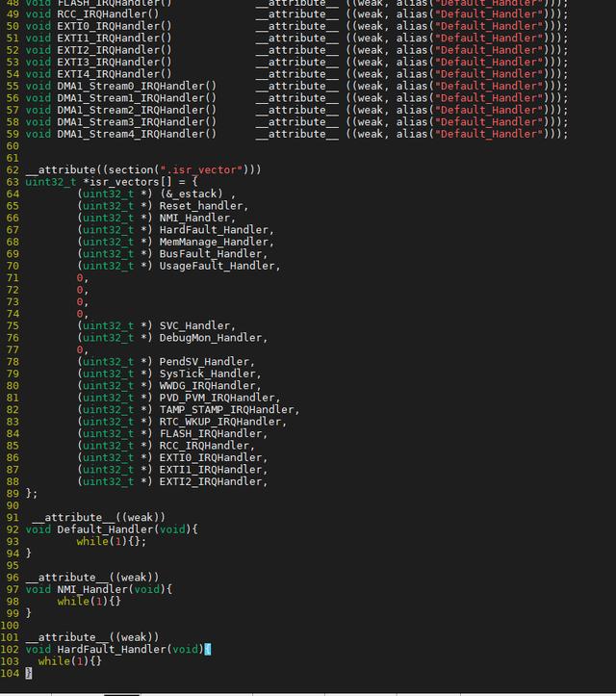Click the red 0 on line 77

[x=80, y=349]
